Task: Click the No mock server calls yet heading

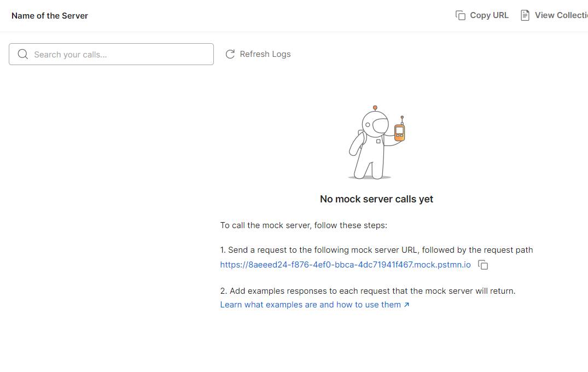Action: pos(376,199)
